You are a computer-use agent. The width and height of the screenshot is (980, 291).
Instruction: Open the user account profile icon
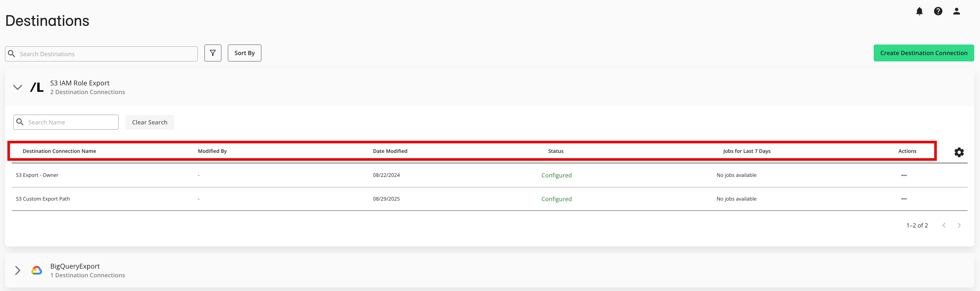956,11
